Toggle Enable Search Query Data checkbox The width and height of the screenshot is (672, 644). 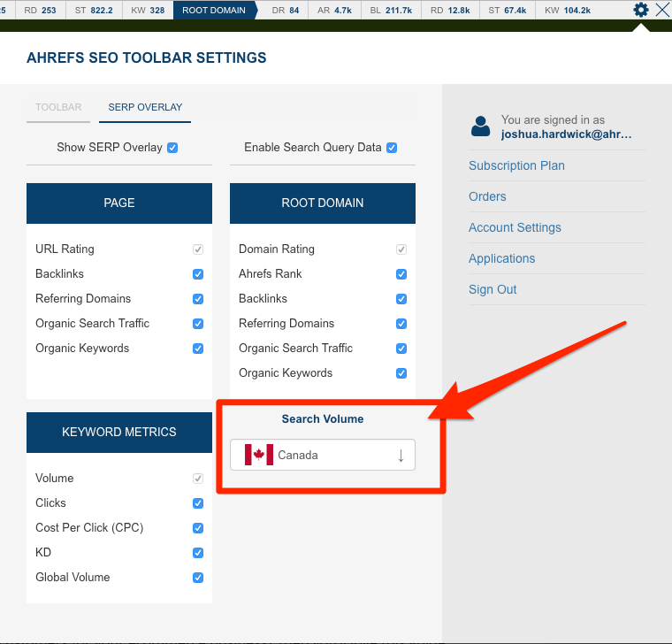point(392,148)
